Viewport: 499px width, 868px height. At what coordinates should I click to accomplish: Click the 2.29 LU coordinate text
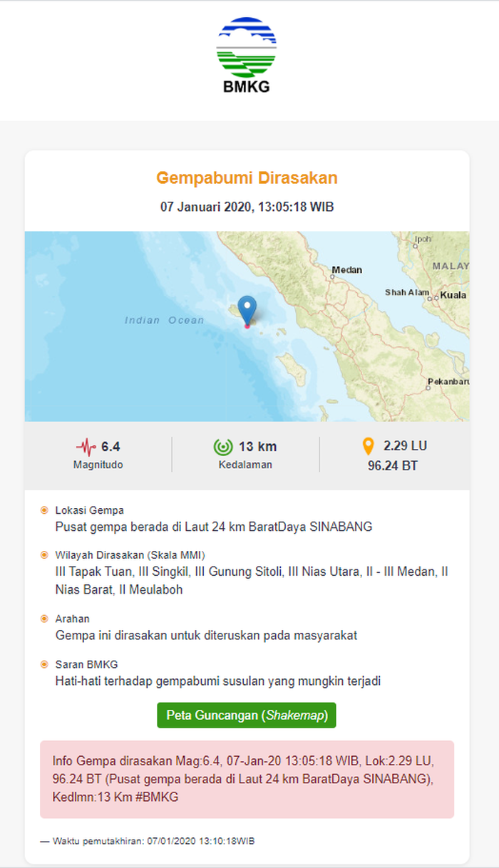pyautogui.click(x=405, y=446)
